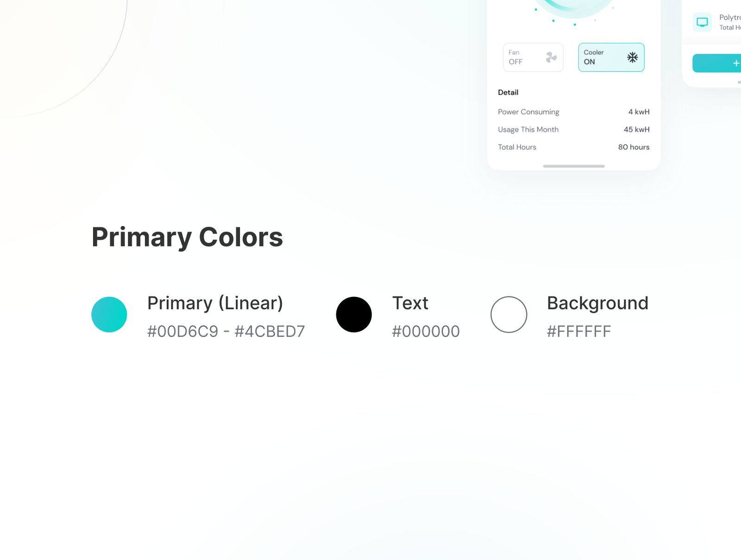Click the #000000 hex value
Screen dimensions: 741x560
click(426, 332)
